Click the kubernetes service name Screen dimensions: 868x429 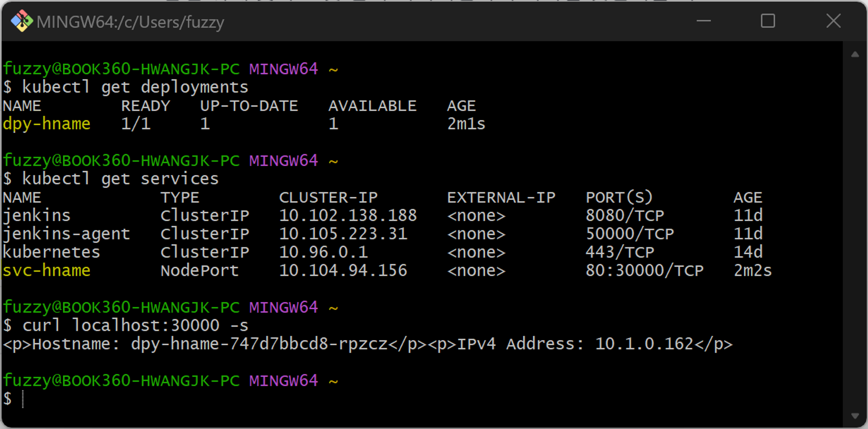pyautogui.click(x=52, y=252)
